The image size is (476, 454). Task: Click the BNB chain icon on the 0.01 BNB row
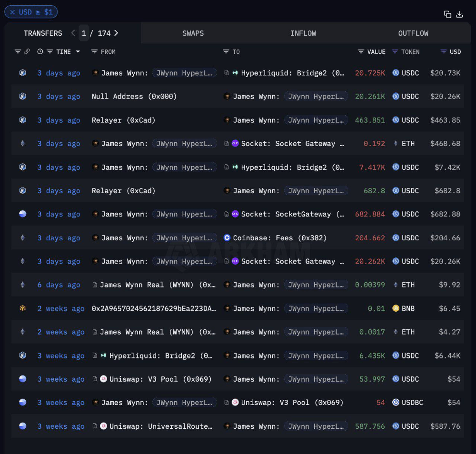[22, 309]
